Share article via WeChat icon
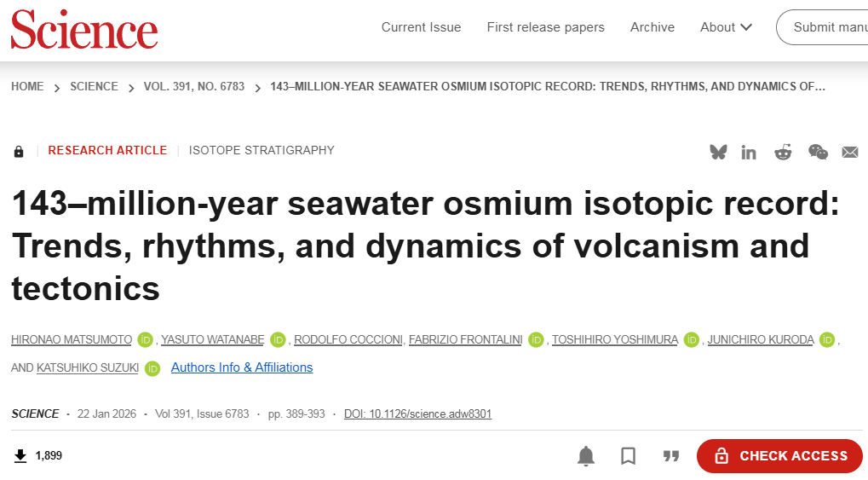Image resolution: width=868 pixels, height=480 pixels. (x=818, y=152)
